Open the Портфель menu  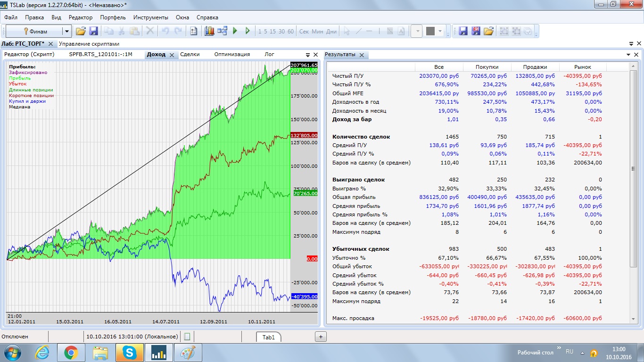click(x=113, y=17)
